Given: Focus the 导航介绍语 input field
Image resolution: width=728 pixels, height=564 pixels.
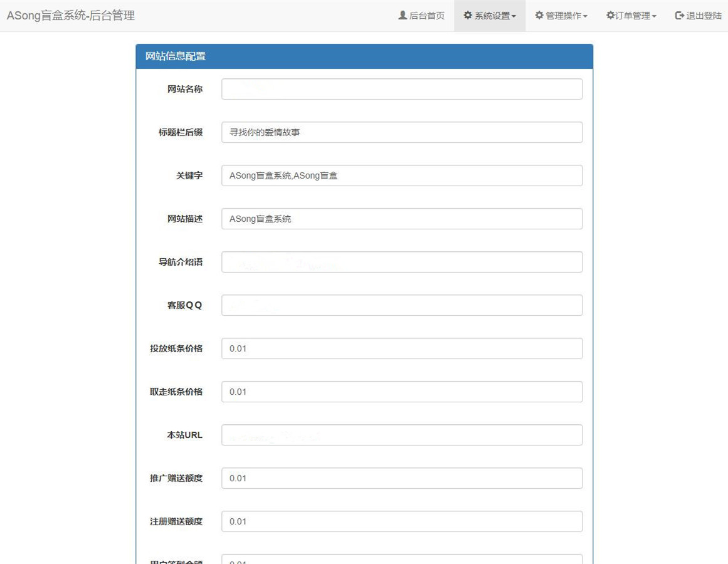Looking at the screenshot, I should pos(402,262).
